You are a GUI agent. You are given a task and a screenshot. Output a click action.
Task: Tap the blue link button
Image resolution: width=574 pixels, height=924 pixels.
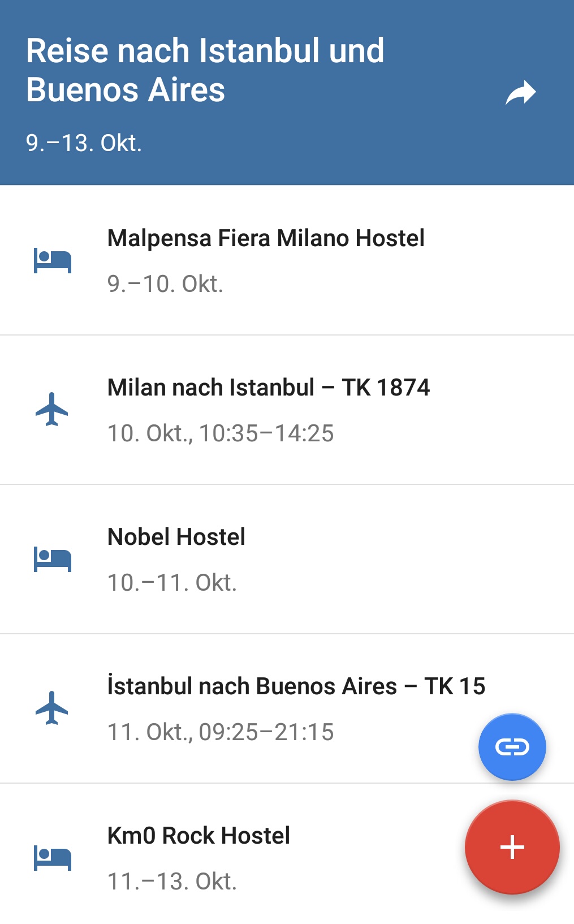tap(512, 747)
